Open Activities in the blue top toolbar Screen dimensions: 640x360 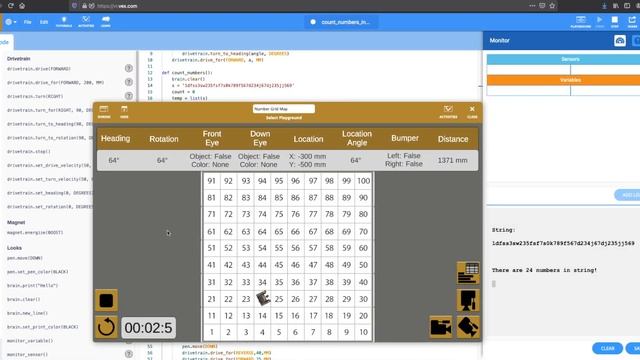pos(86,22)
